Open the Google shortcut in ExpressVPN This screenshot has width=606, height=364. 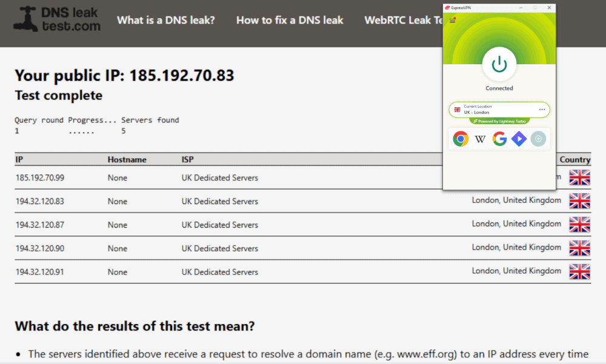coord(500,139)
